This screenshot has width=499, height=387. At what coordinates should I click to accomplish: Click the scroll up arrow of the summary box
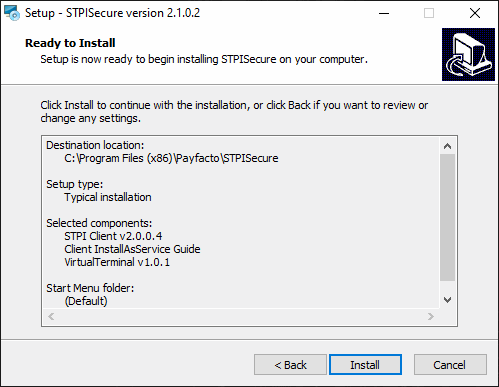tap(448, 146)
